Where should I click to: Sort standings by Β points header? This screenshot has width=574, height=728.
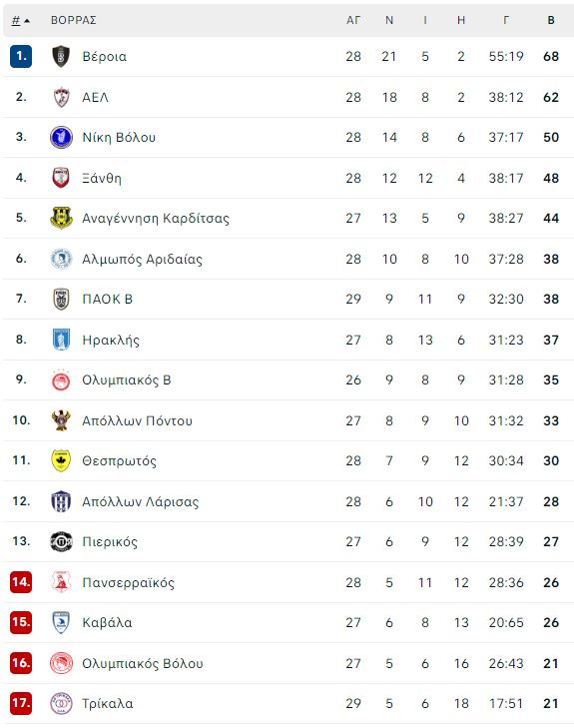coord(551,20)
